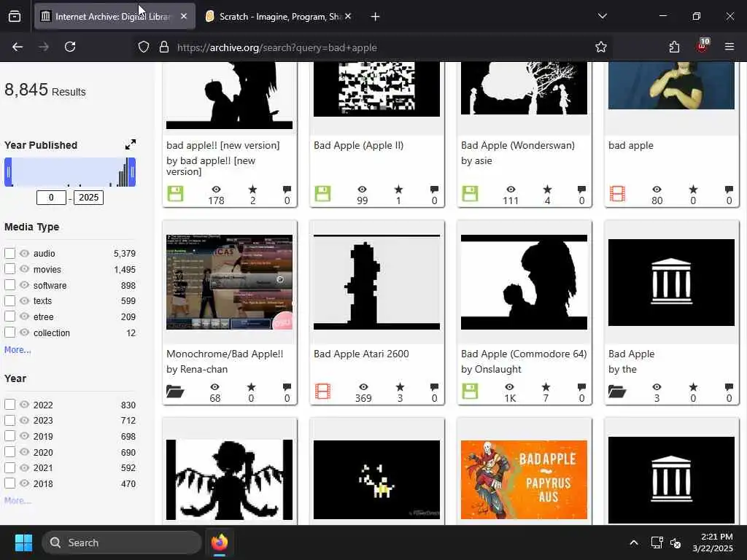Click floppy icon on bad apple!! [new version]
This screenshot has width=747, height=560.
(x=175, y=194)
